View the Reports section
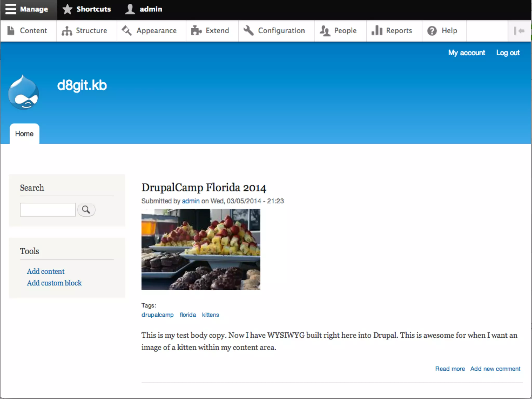 pyautogui.click(x=392, y=31)
